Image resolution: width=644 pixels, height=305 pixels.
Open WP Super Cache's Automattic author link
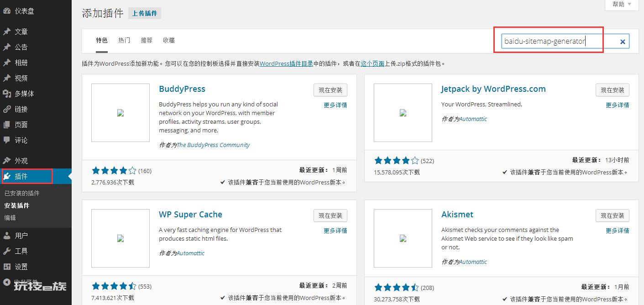190,253
